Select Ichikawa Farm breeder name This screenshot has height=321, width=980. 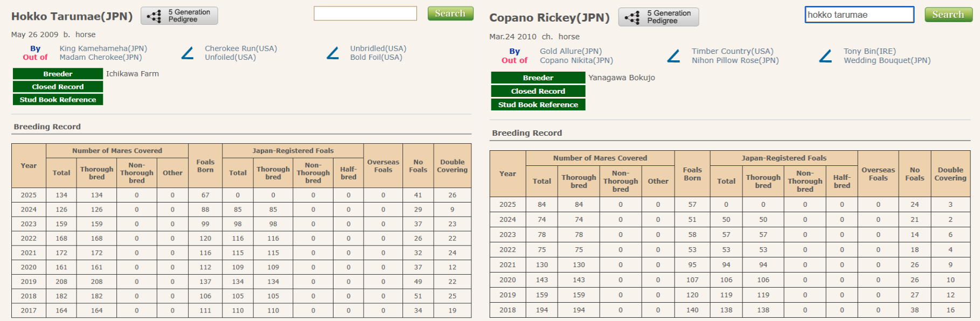point(133,74)
